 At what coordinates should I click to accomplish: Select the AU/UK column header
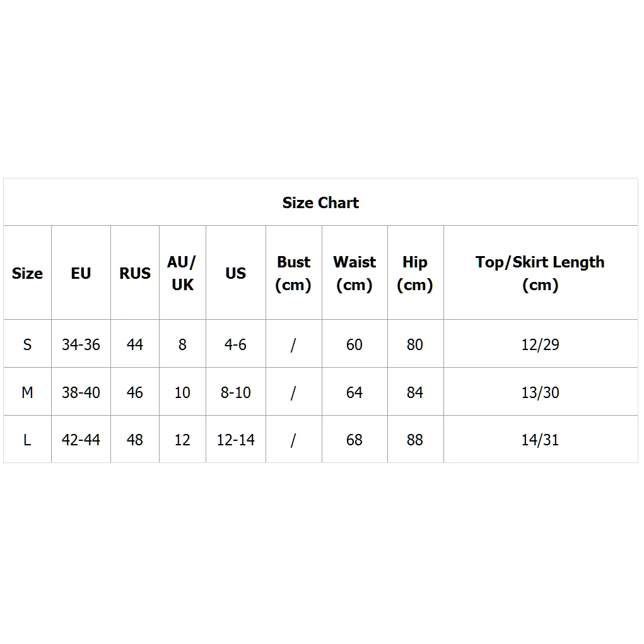point(182,273)
